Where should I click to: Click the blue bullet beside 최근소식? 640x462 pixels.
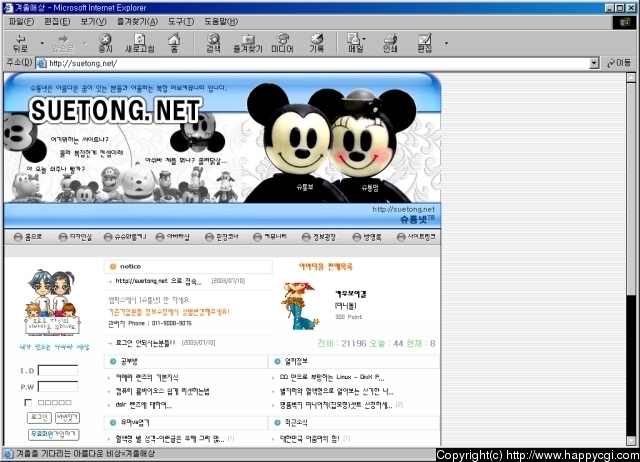coord(278,422)
